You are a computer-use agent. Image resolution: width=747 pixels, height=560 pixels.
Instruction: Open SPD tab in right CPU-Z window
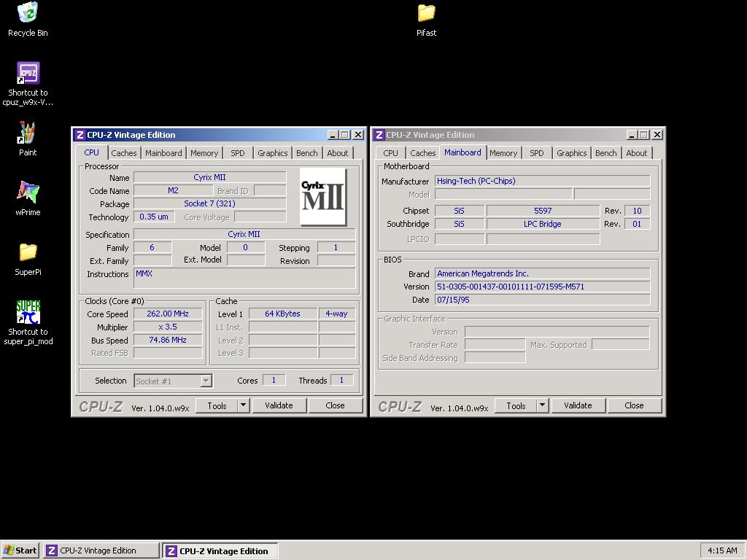coord(537,153)
